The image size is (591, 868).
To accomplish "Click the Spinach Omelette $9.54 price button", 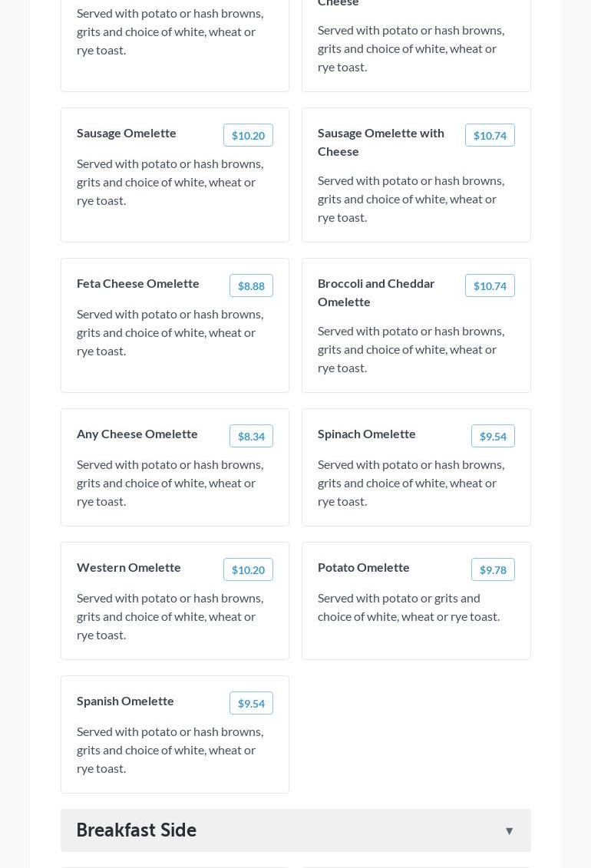I will (493, 436).
